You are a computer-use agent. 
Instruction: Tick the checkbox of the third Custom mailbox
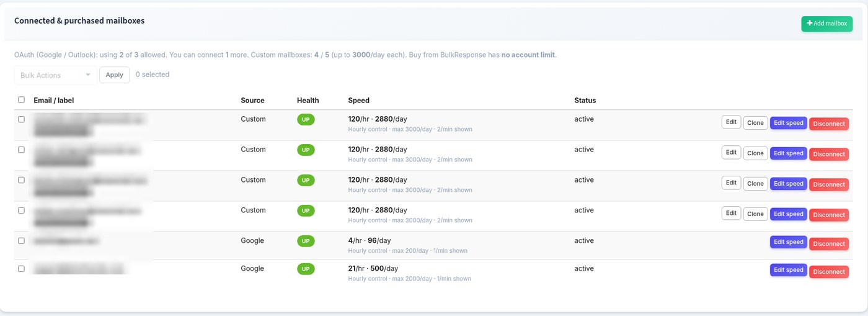(21, 180)
